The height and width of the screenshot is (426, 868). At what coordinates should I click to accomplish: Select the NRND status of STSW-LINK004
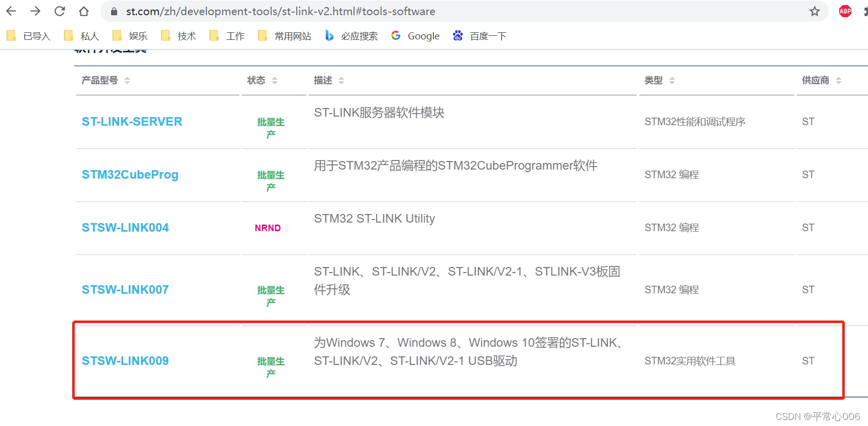click(268, 228)
